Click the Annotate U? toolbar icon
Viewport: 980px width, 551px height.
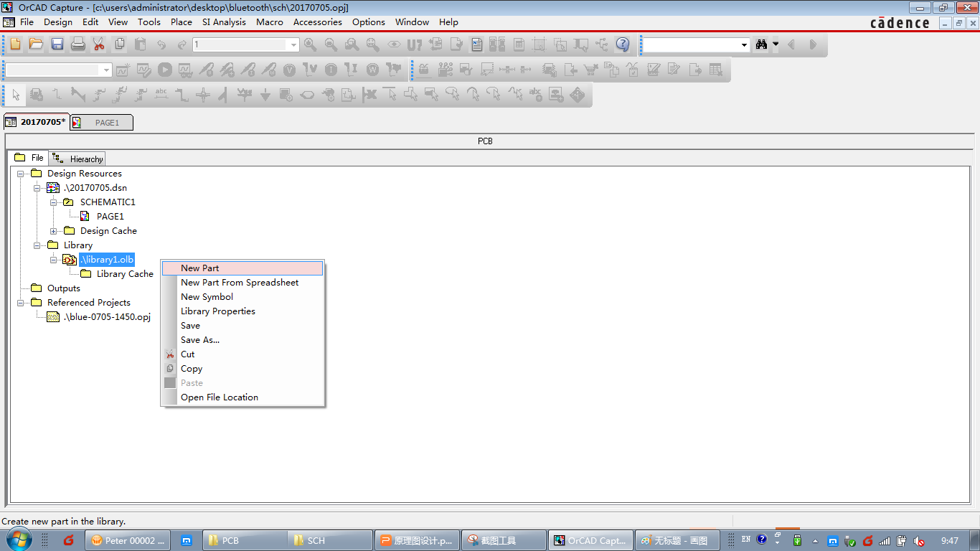click(x=414, y=44)
